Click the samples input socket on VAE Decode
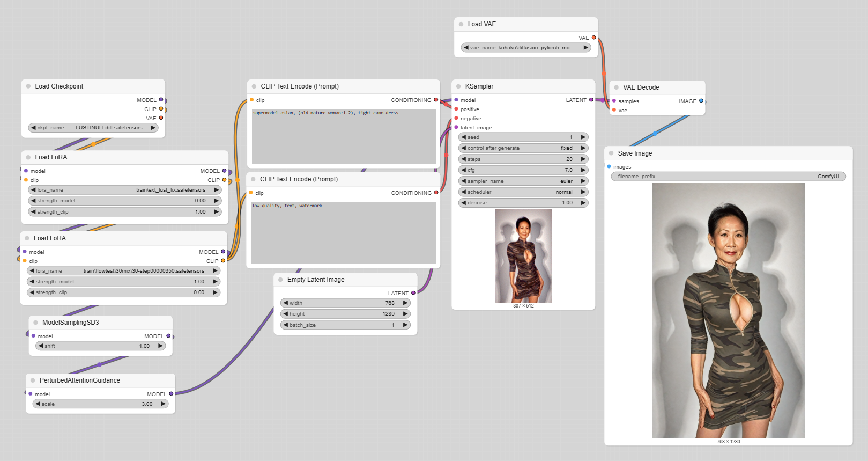Viewport: 868px width, 461px height. 614,101
